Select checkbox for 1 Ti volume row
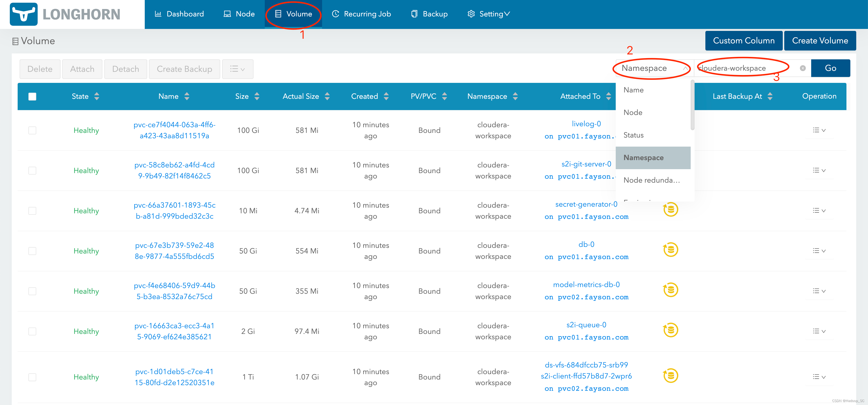Image resolution: width=868 pixels, height=405 pixels. point(32,377)
